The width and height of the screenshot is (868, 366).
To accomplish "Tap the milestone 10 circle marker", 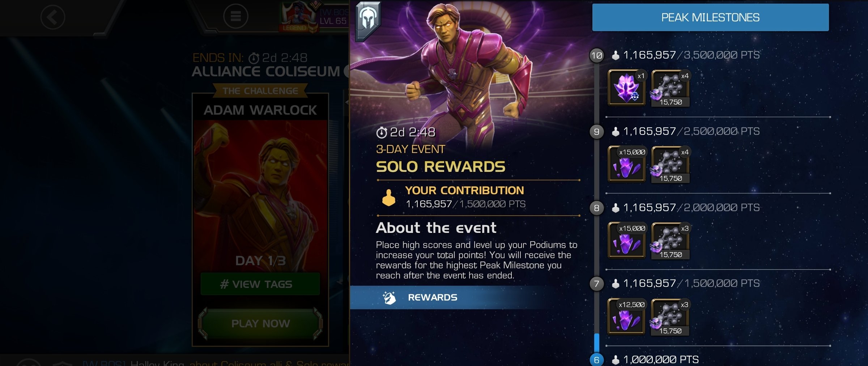I will tap(597, 55).
